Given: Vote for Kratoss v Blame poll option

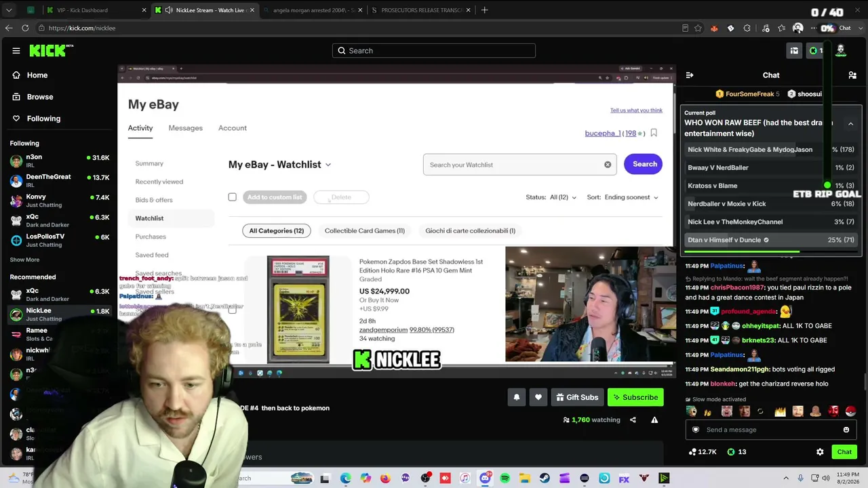Looking at the screenshot, I should 771,186.
